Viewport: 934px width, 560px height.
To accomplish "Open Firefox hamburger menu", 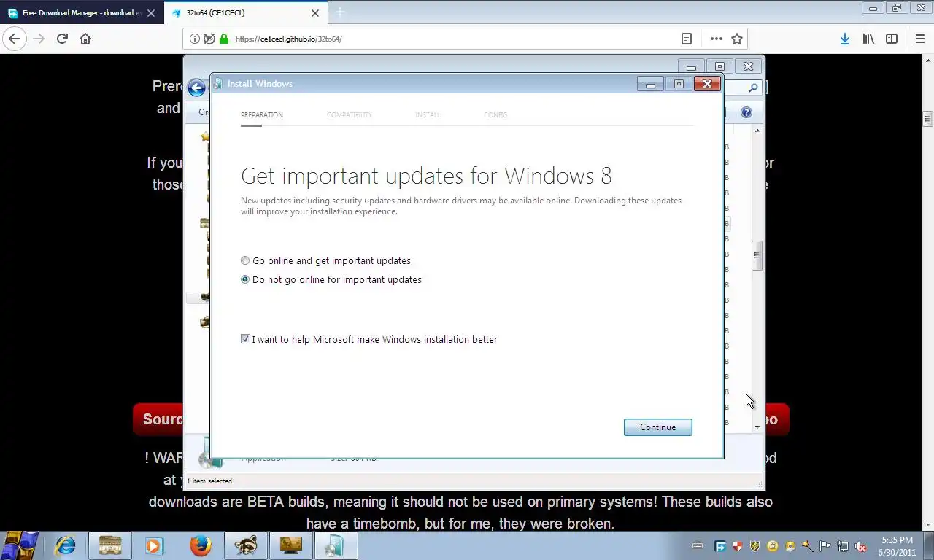I will tap(919, 39).
